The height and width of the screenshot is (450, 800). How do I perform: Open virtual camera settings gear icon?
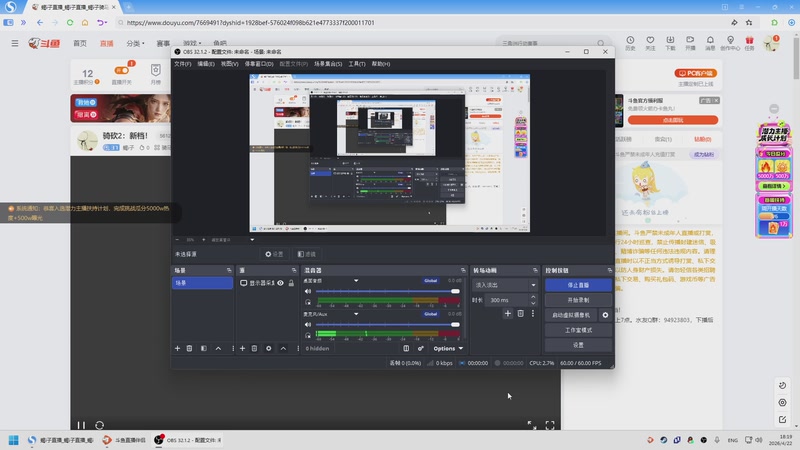tap(605, 315)
